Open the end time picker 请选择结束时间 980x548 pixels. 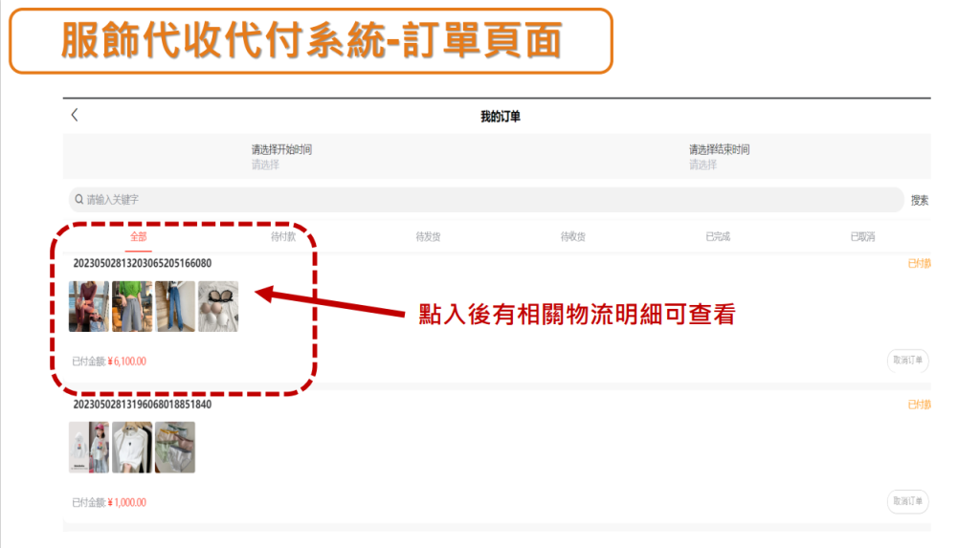[x=719, y=156]
